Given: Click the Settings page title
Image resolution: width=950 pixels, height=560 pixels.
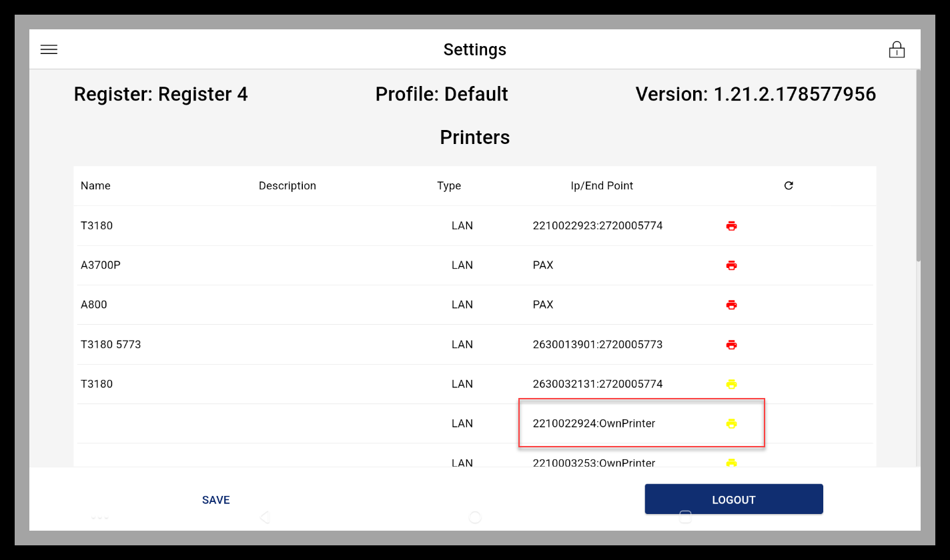Looking at the screenshot, I should click(475, 49).
